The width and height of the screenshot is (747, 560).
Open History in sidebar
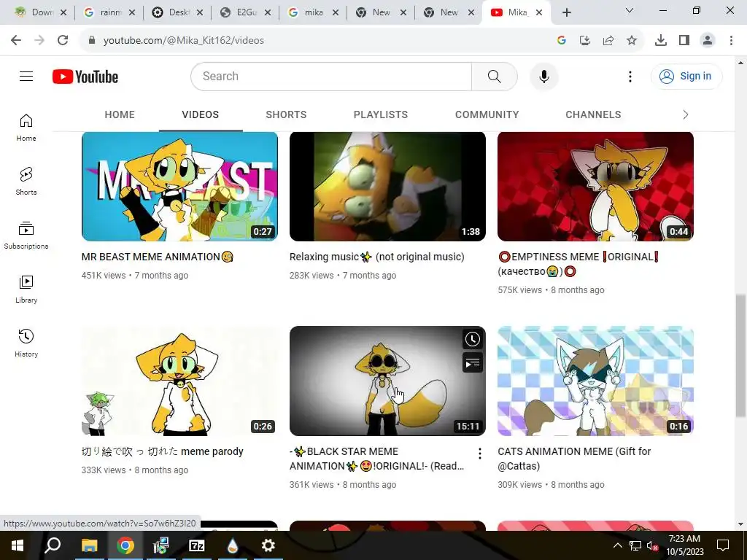point(26,343)
